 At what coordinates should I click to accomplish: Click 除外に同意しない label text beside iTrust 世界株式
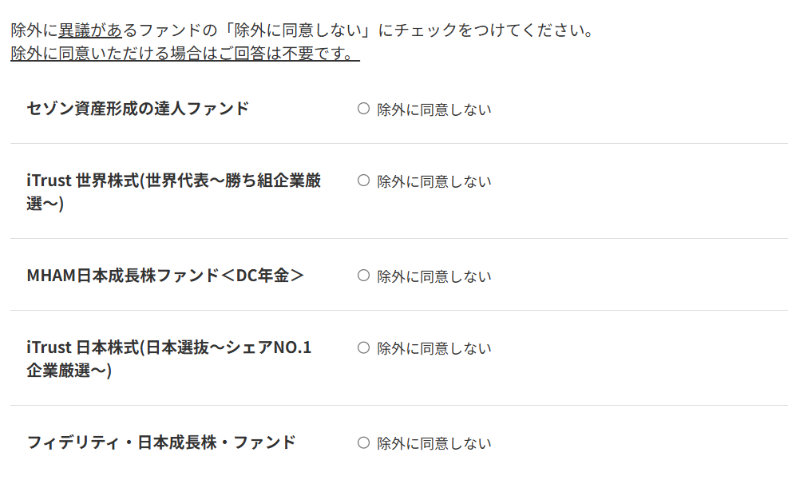[x=434, y=182]
